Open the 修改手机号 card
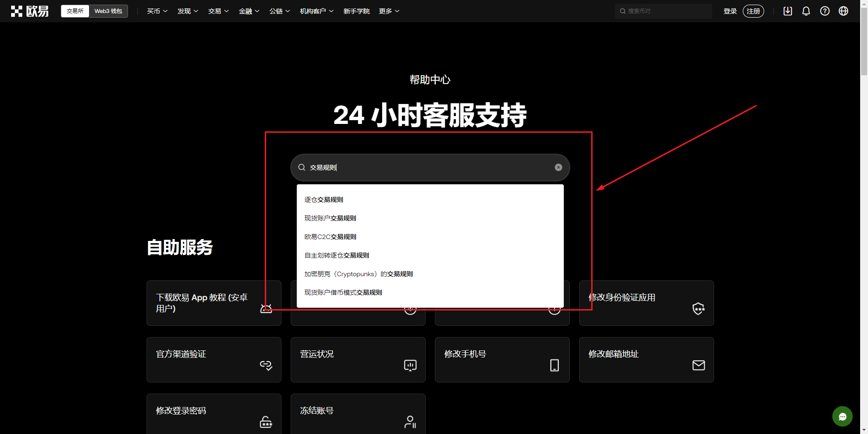Screen dimensions: 868x434 coord(502,360)
